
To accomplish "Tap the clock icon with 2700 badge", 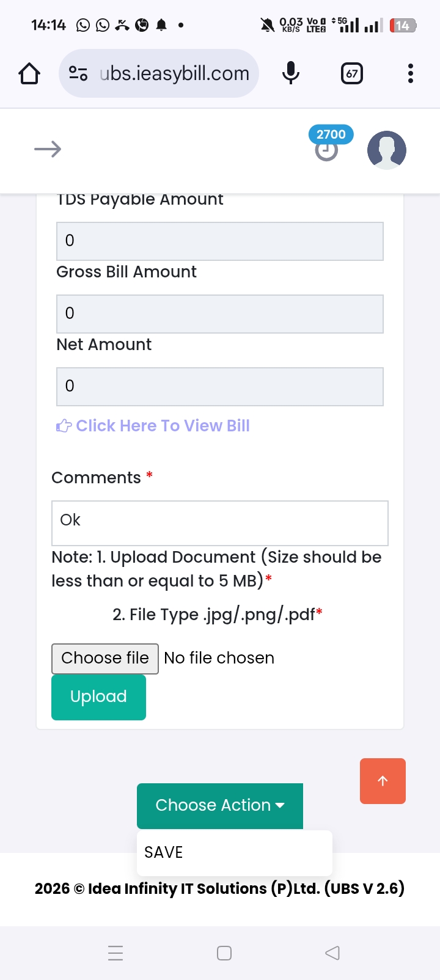I will tap(327, 150).
